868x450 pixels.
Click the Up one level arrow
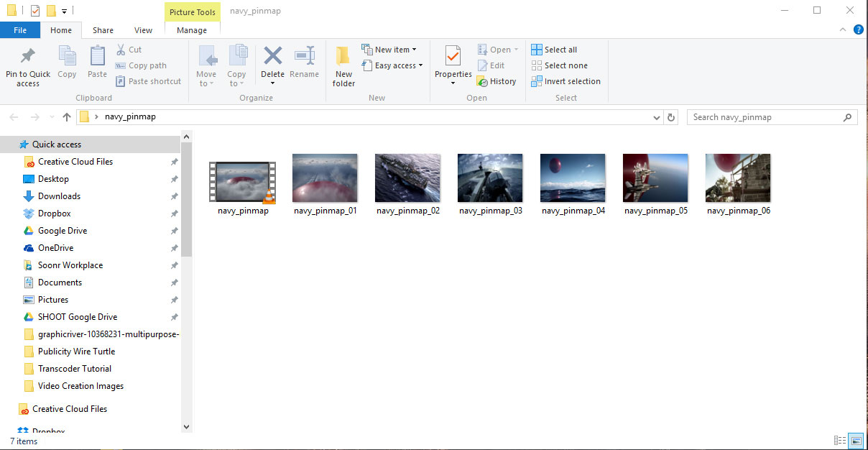click(67, 117)
